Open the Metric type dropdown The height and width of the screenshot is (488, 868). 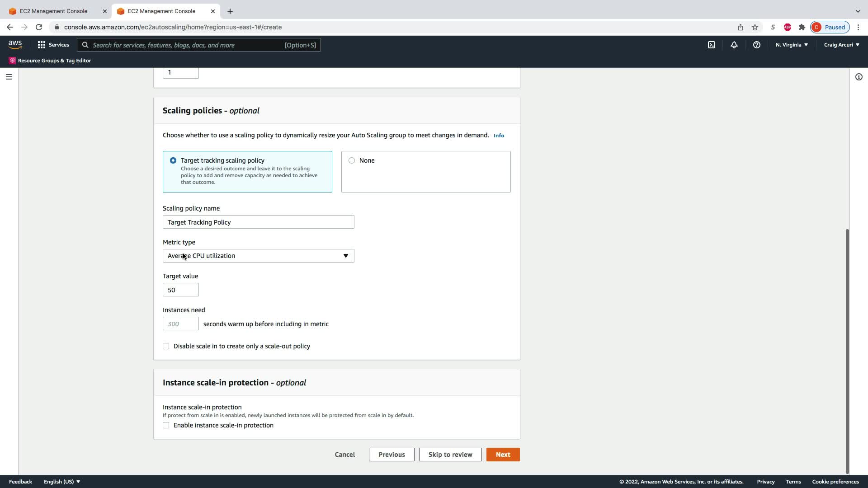258,256
